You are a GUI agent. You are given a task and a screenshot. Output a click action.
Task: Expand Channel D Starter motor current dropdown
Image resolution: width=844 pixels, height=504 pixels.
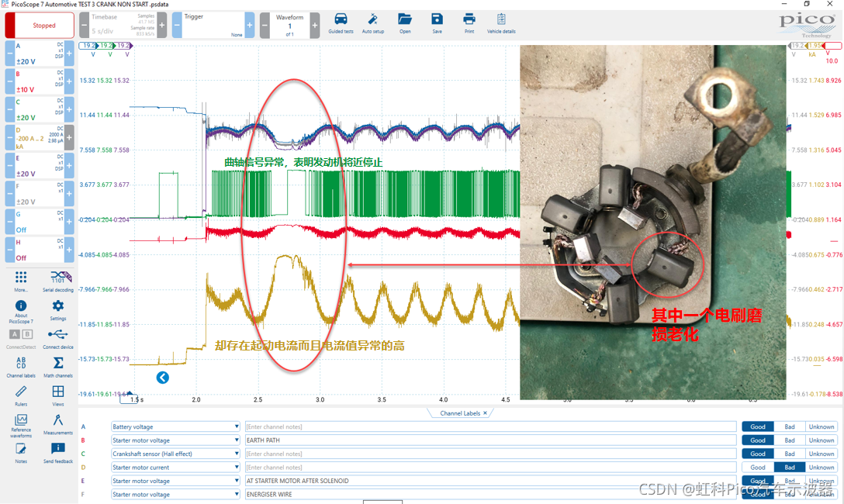[x=237, y=468]
